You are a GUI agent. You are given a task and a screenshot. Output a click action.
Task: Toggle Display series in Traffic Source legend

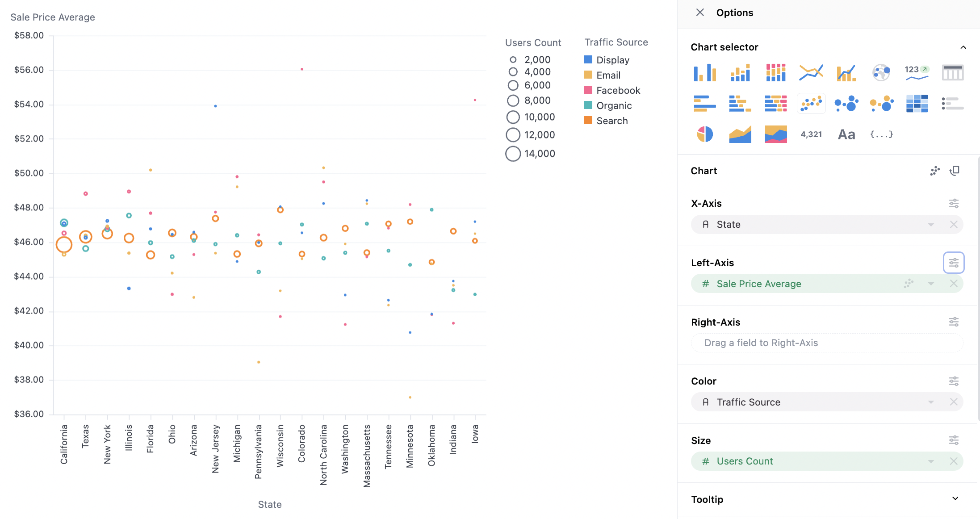612,60
